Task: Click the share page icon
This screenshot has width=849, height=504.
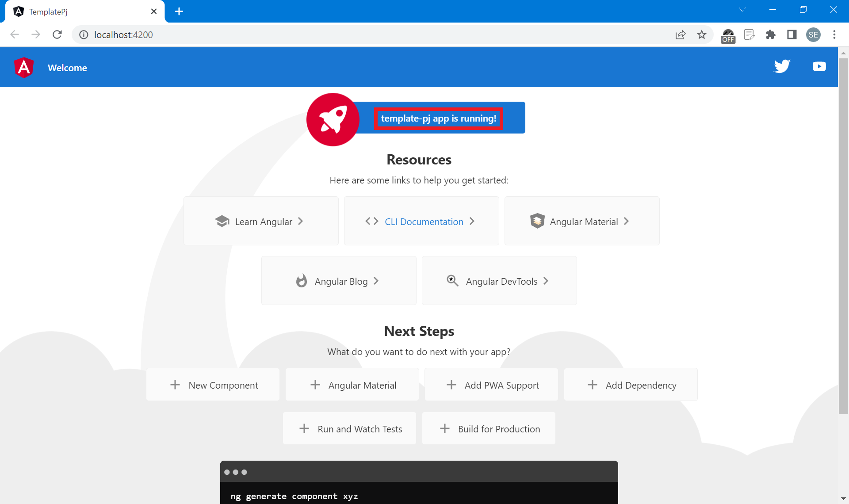Action: click(x=681, y=34)
